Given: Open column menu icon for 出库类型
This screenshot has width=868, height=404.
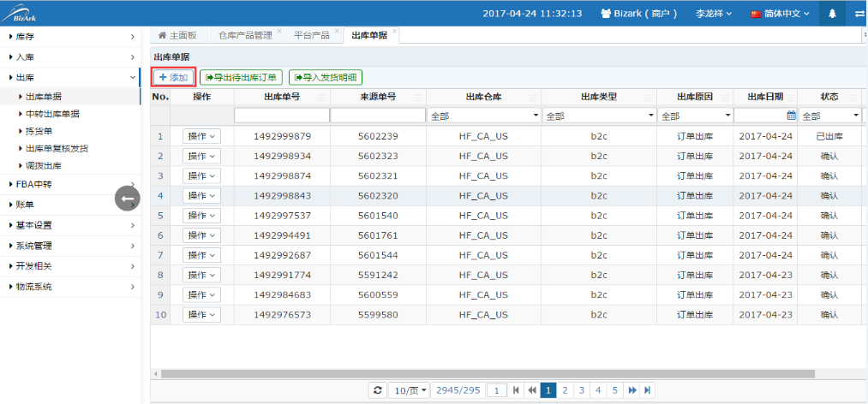Looking at the screenshot, I should (x=650, y=98).
